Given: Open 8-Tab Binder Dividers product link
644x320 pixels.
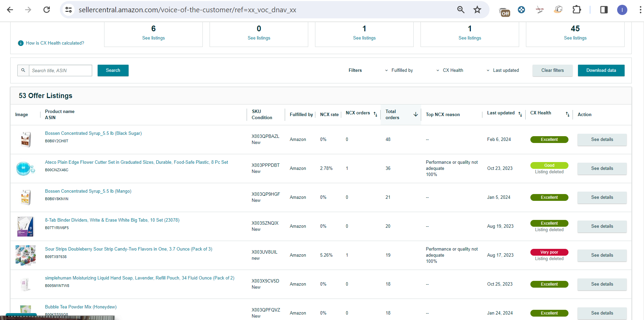Looking at the screenshot, I should pyautogui.click(x=112, y=220).
